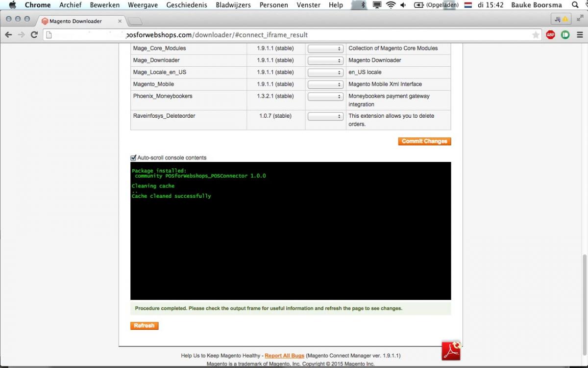Select the Magento Downloader tab

(x=81, y=21)
